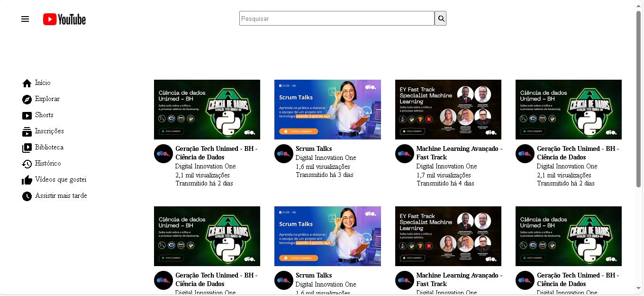Click the scrollbar down arrow
This screenshot has width=644, height=296.
pyautogui.click(x=639, y=289)
